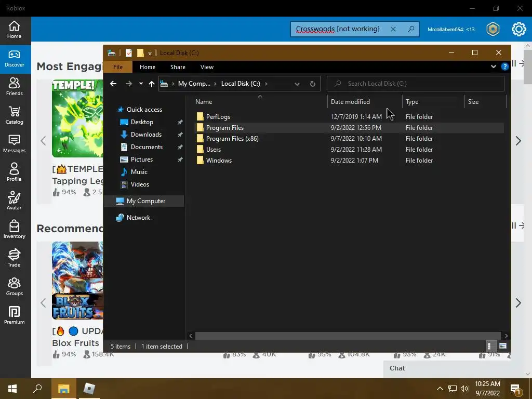Click the Robux hexagon icon

coord(493,29)
